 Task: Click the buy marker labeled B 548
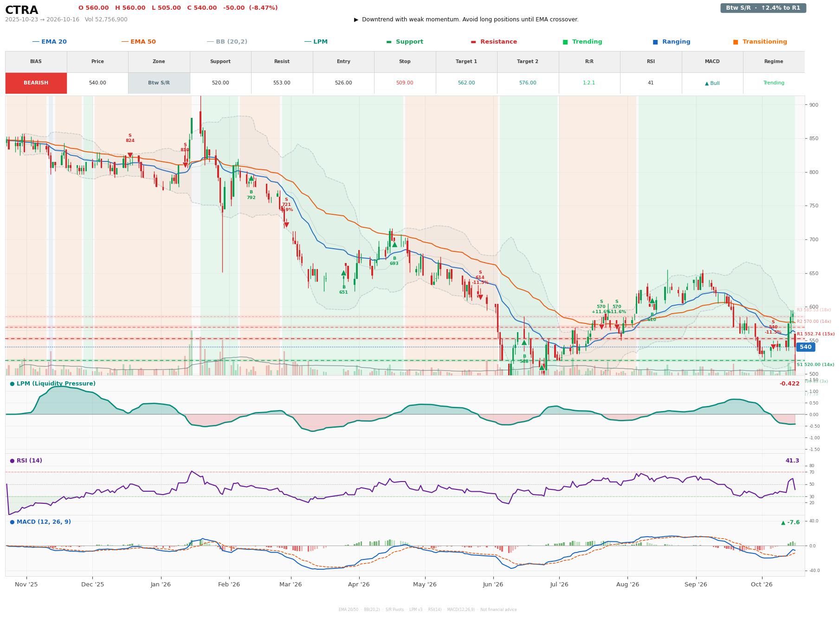pyautogui.click(x=524, y=342)
